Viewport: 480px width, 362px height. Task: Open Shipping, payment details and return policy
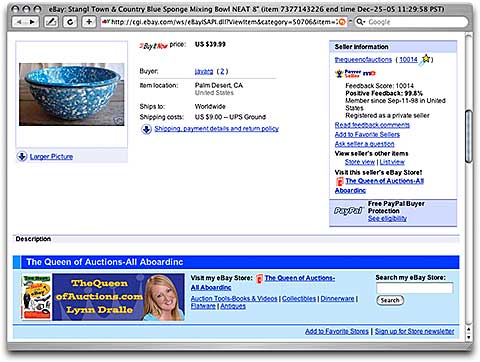(x=217, y=129)
